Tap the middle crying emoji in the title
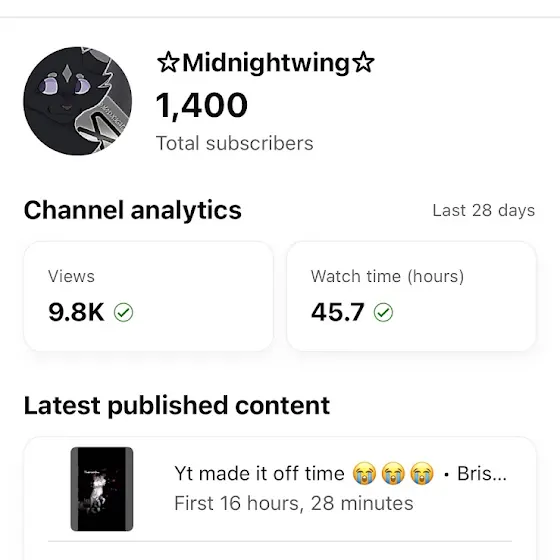This screenshot has height=560, width=560. (x=393, y=473)
